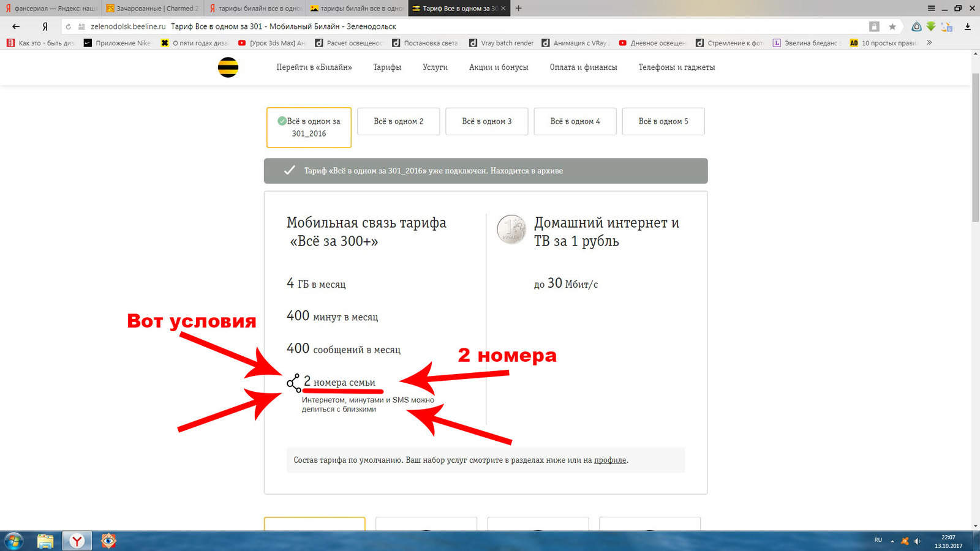This screenshot has width=980, height=551.
Task: Follow the профиле link
Action: click(610, 460)
